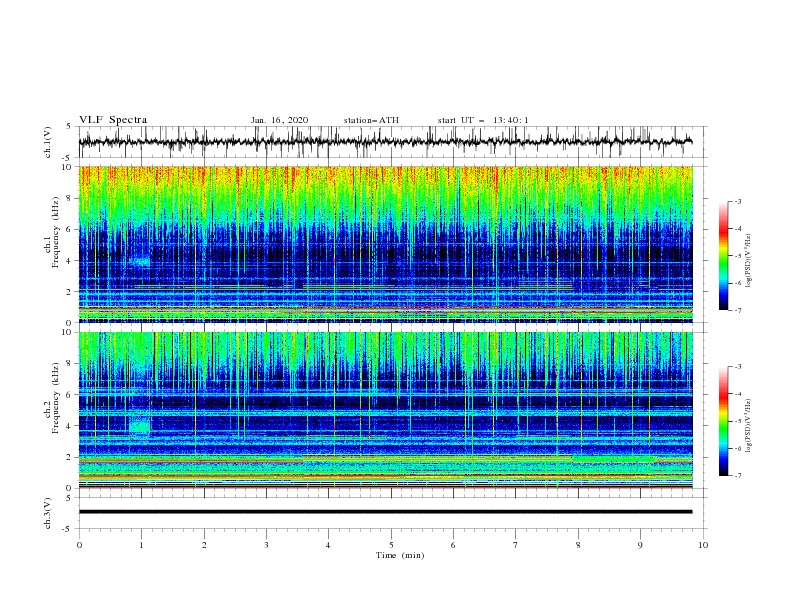Click the "Time (min)" axis label
The height and width of the screenshot is (612, 792).
click(400, 555)
